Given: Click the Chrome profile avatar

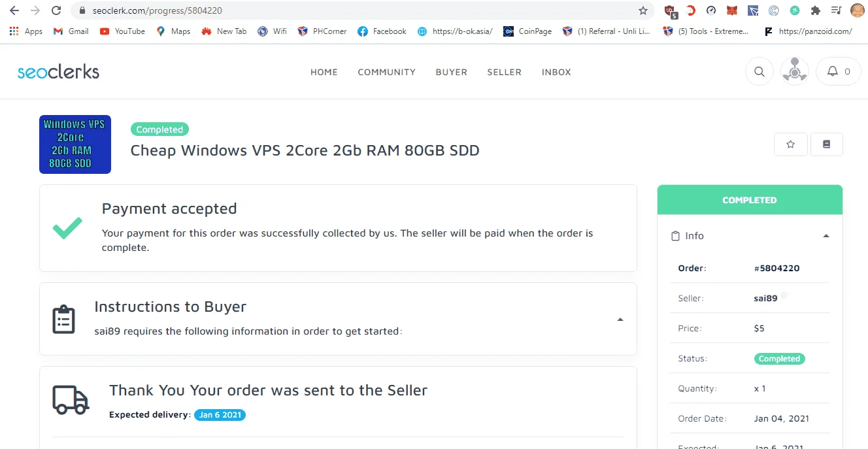Looking at the screenshot, I should coord(857,10).
